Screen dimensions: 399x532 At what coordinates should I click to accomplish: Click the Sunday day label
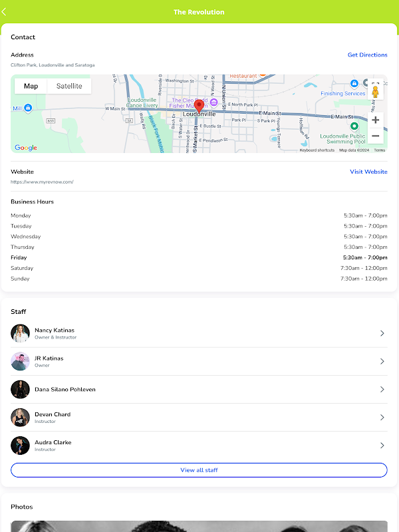pos(20,279)
